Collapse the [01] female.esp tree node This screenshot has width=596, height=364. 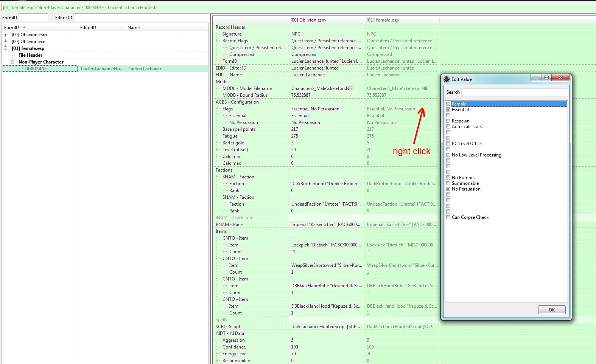(6, 48)
